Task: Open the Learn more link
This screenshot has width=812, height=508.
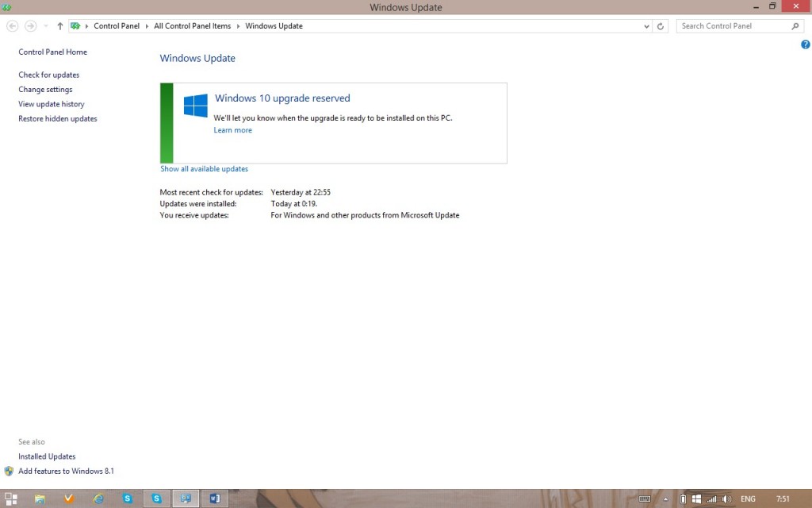Action: (232, 130)
